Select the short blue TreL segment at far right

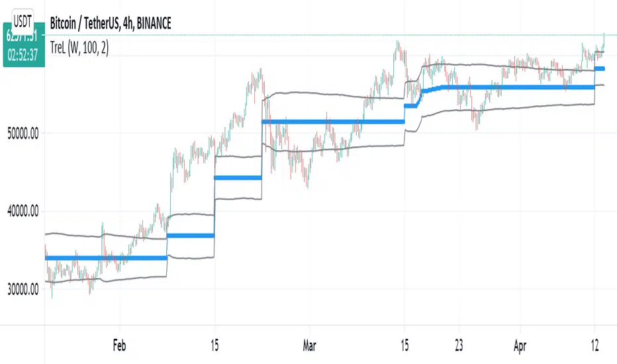click(600, 69)
